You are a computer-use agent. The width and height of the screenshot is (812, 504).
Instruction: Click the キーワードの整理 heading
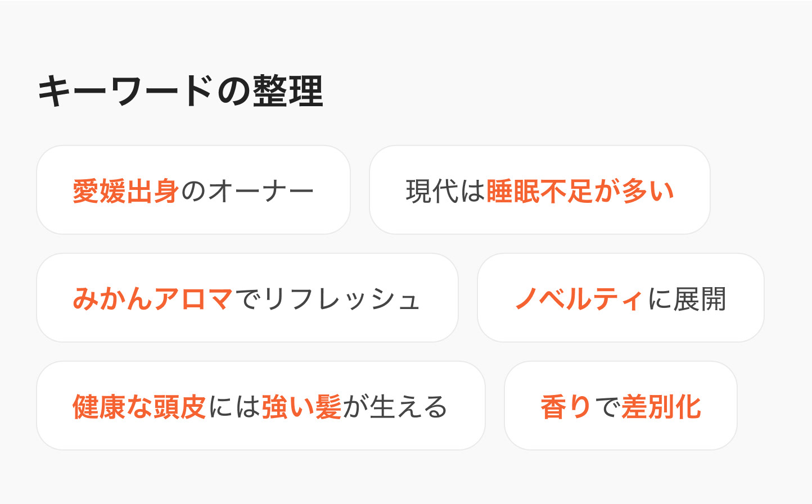click(181, 91)
